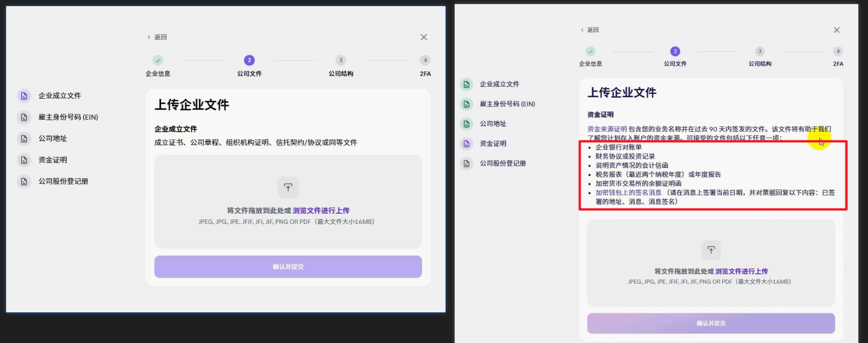Select 雇主身份号码 (EIN) label in left sidebar
Viewport: 868px width, 343px height.
click(x=68, y=117)
